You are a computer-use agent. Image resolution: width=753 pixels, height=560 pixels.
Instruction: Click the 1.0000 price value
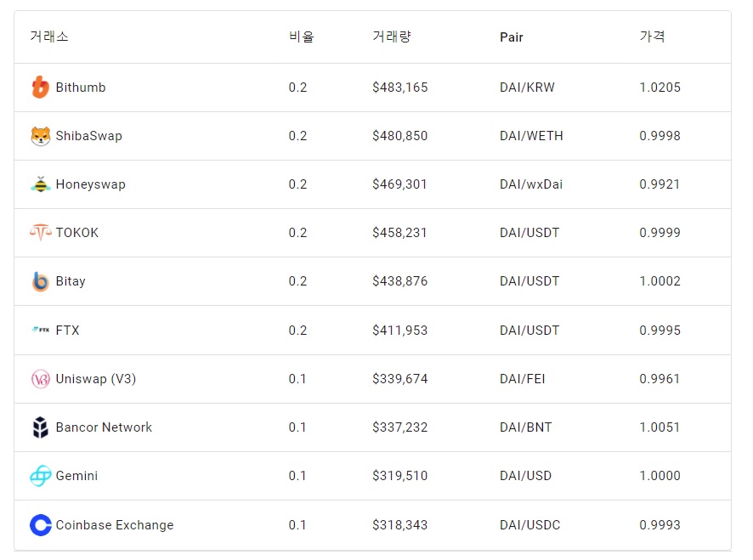click(660, 476)
